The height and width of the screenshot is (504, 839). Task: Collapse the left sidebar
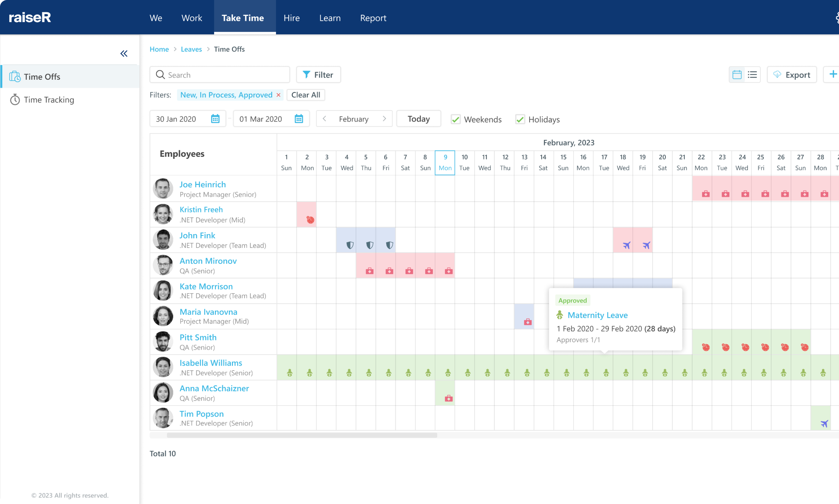pyautogui.click(x=124, y=53)
